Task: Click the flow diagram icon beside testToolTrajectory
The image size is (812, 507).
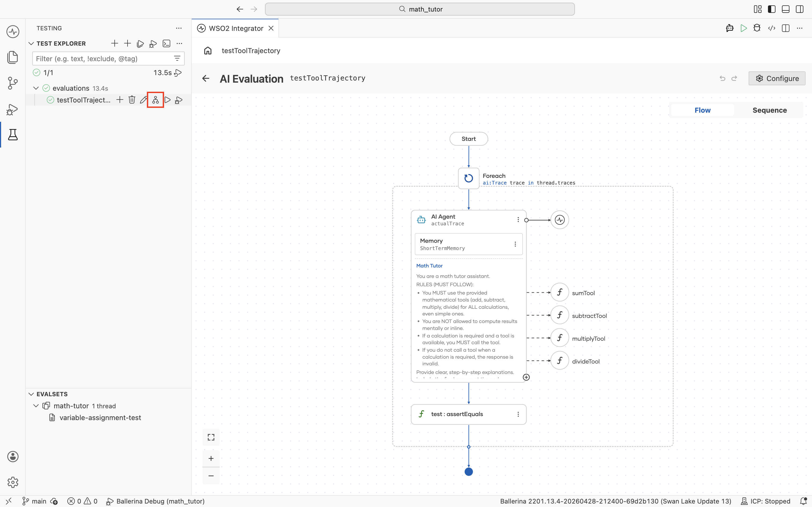Action: pyautogui.click(x=155, y=100)
